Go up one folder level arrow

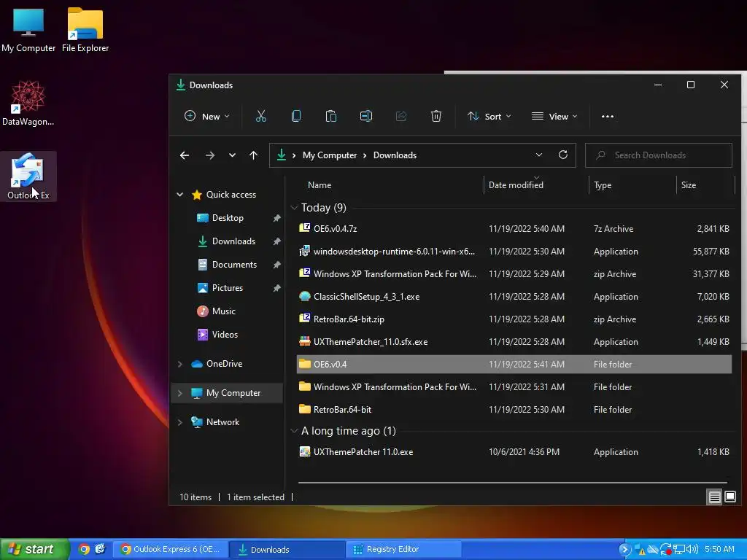253,155
